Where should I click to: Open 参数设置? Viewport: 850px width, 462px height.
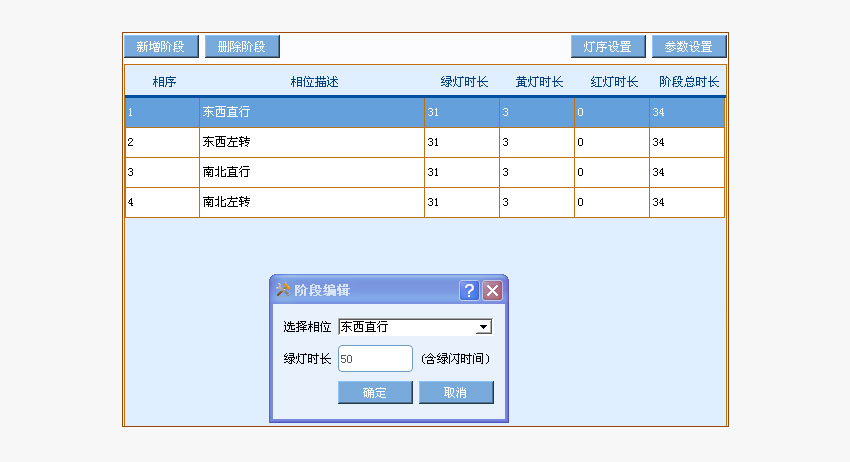click(x=688, y=47)
